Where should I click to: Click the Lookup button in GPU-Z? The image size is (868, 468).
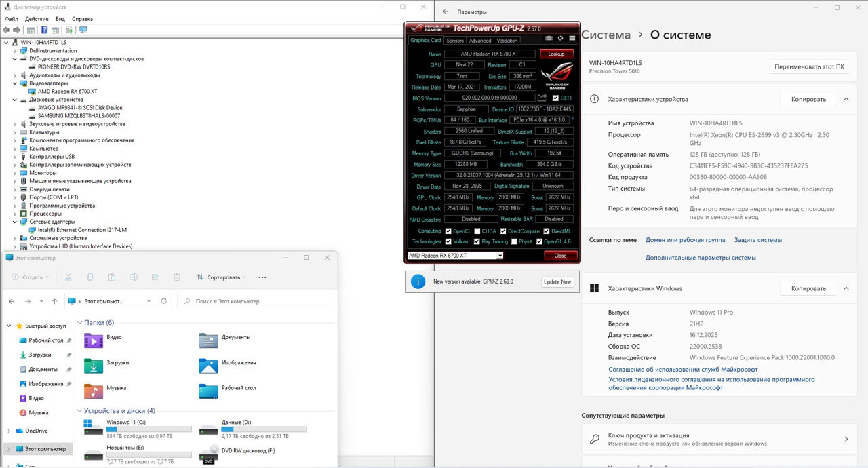point(556,54)
